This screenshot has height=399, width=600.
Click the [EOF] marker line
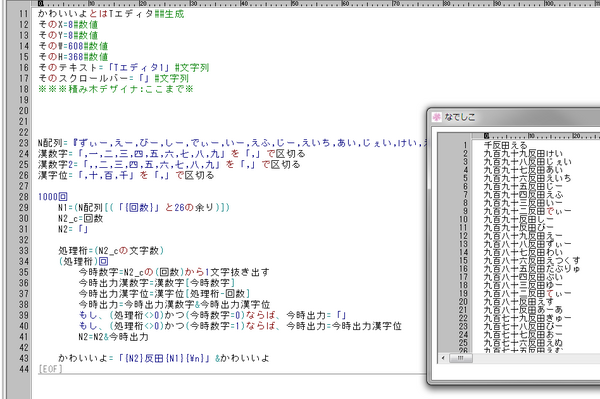(x=50, y=369)
